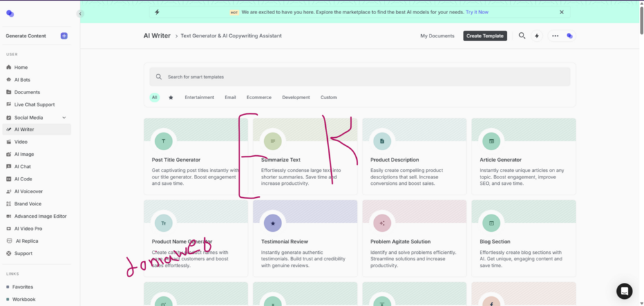Click the plus icon next to Generate Content
The height and width of the screenshot is (306, 644).
coord(64,35)
